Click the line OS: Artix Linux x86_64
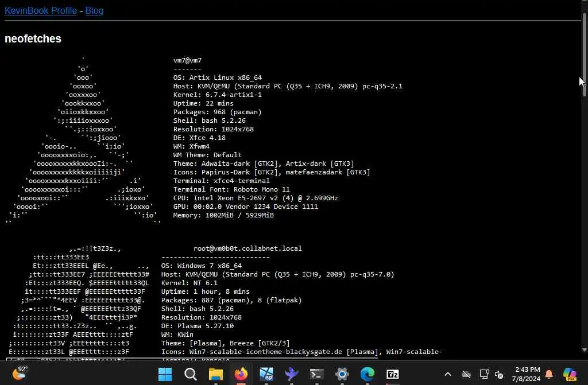Image resolution: width=588 pixels, height=385 pixels. [218, 77]
